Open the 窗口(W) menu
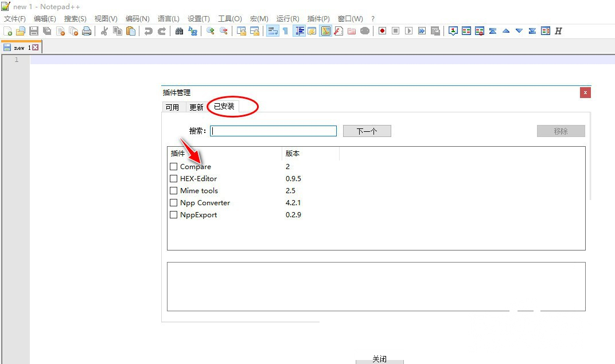 pyautogui.click(x=351, y=19)
